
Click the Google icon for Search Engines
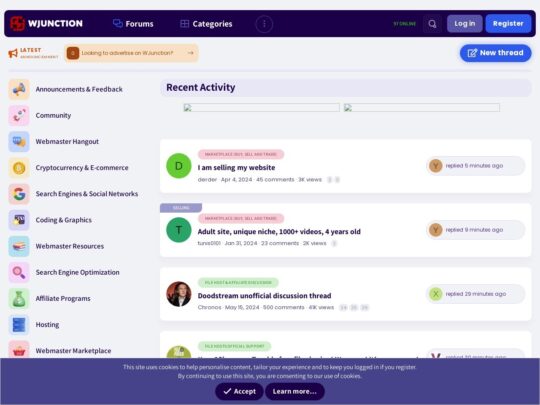tap(19, 194)
